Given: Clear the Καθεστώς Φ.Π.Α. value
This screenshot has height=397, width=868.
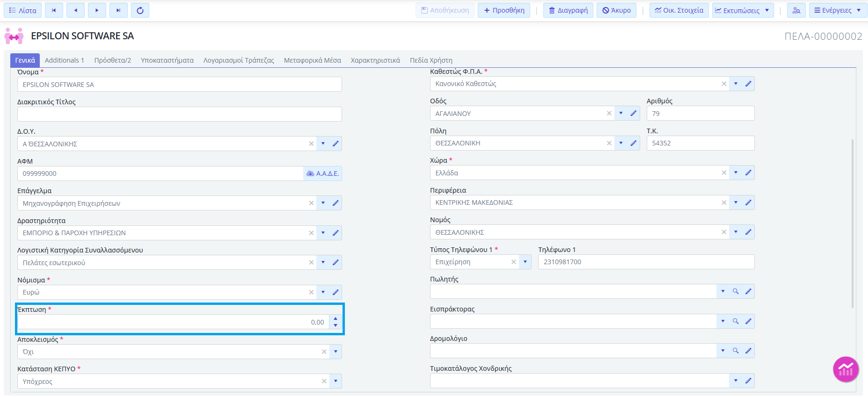Looking at the screenshot, I should [x=724, y=84].
